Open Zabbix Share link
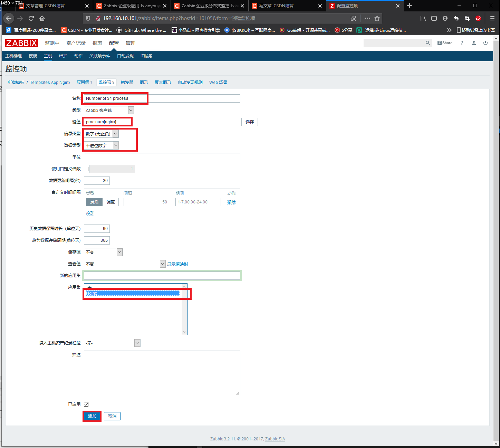This screenshot has height=448, width=500. pyautogui.click(x=445, y=43)
